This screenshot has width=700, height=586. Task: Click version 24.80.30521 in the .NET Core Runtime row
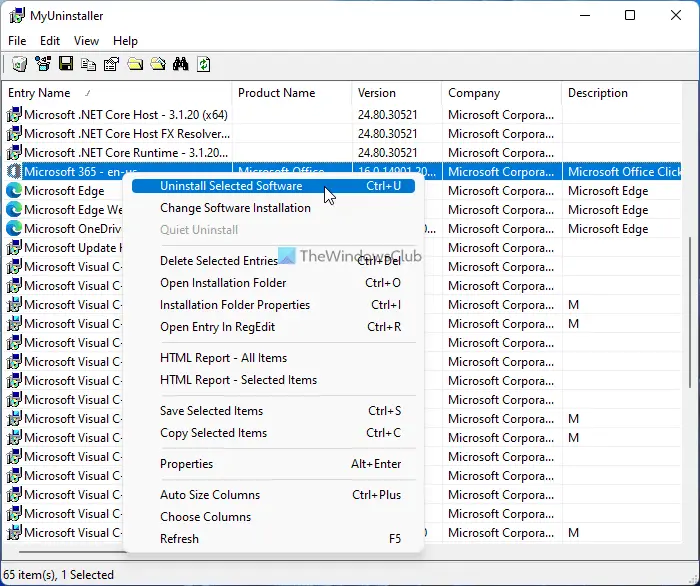pos(388,153)
